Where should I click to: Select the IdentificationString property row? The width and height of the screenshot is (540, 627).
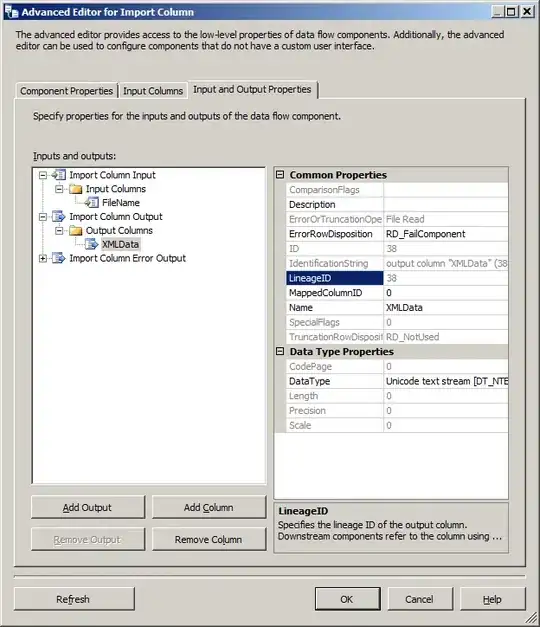[x=397, y=263]
